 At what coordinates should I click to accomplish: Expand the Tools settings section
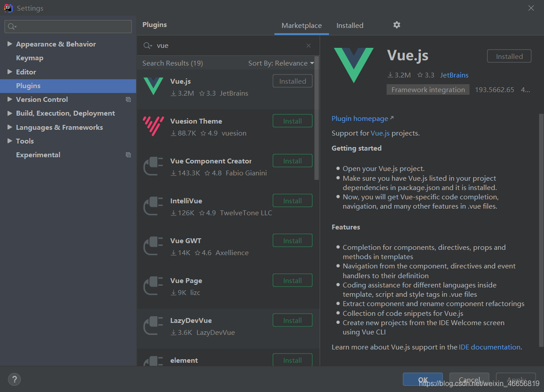pyautogui.click(x=10, y=141)
